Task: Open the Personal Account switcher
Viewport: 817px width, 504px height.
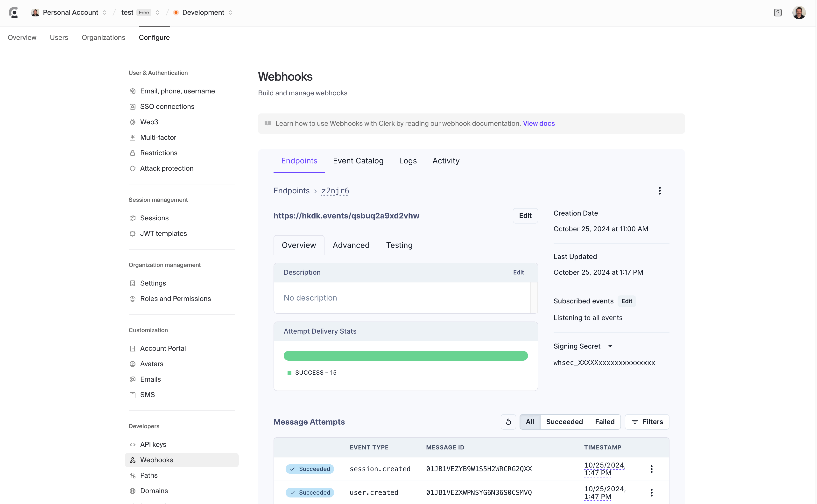Action: pos(70,13)
